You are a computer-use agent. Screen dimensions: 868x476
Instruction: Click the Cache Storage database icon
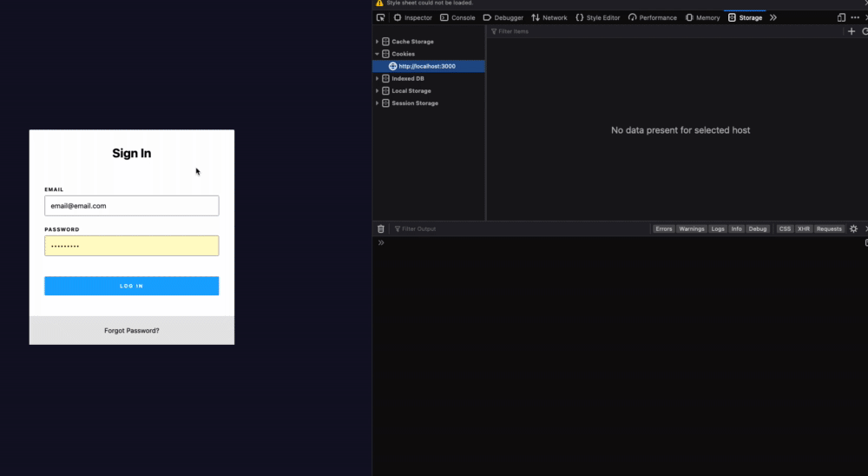coord(386,42)
